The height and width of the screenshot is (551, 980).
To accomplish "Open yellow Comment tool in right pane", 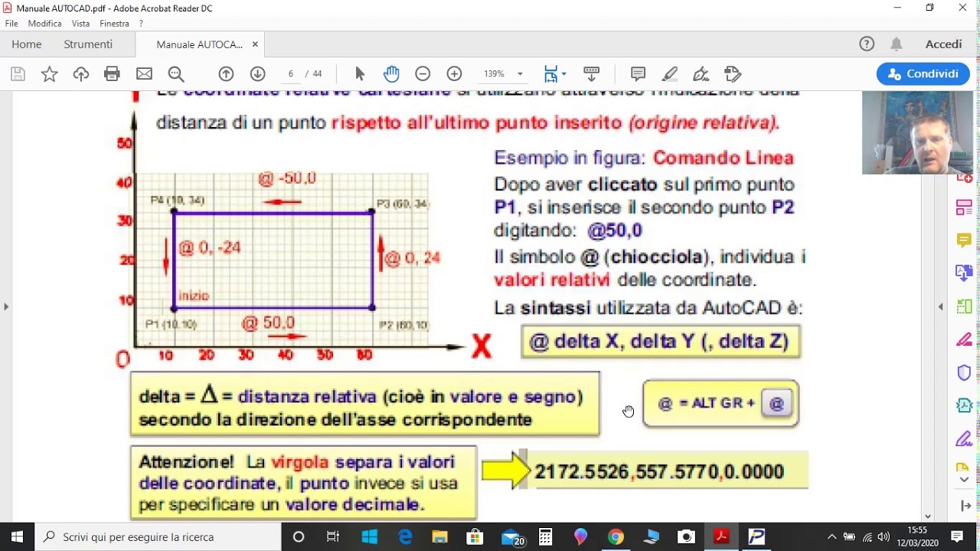I will [964, 240].
